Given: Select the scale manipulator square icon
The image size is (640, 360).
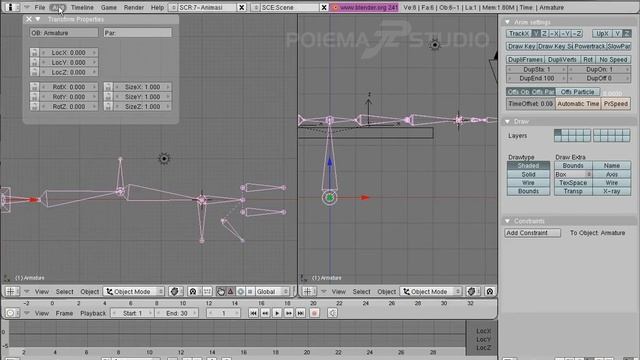Looking at the screenshot, I should (250, 291).
